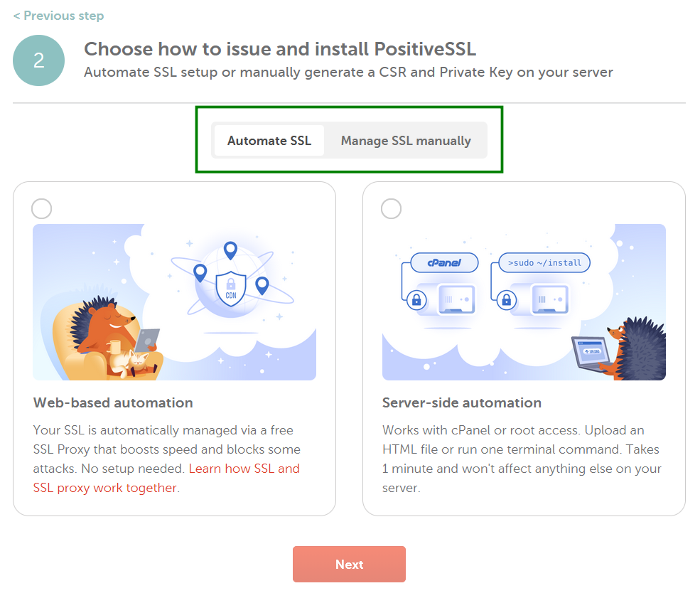Click the step 2 circle badge
Screen dimensions: 700x598
click(38, 60)
